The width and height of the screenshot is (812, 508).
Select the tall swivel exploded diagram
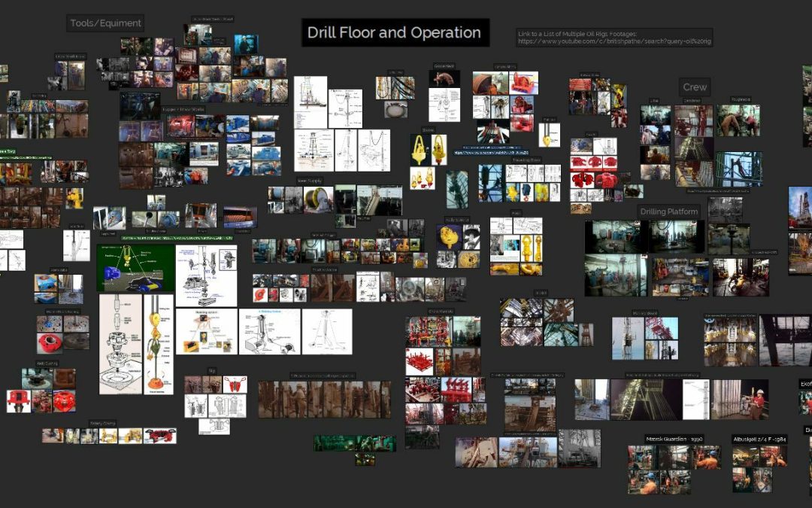coord(120,343)
